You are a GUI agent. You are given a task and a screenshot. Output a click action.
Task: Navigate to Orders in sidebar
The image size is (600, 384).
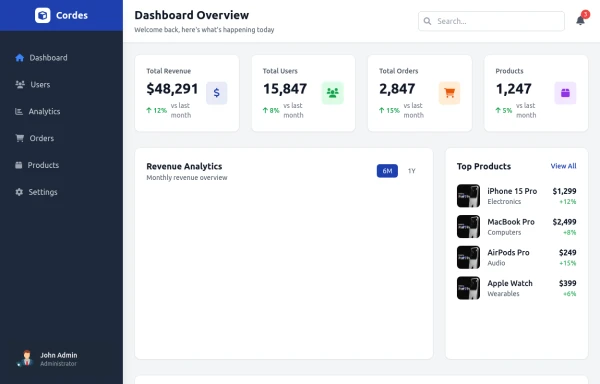coord(61,138)
